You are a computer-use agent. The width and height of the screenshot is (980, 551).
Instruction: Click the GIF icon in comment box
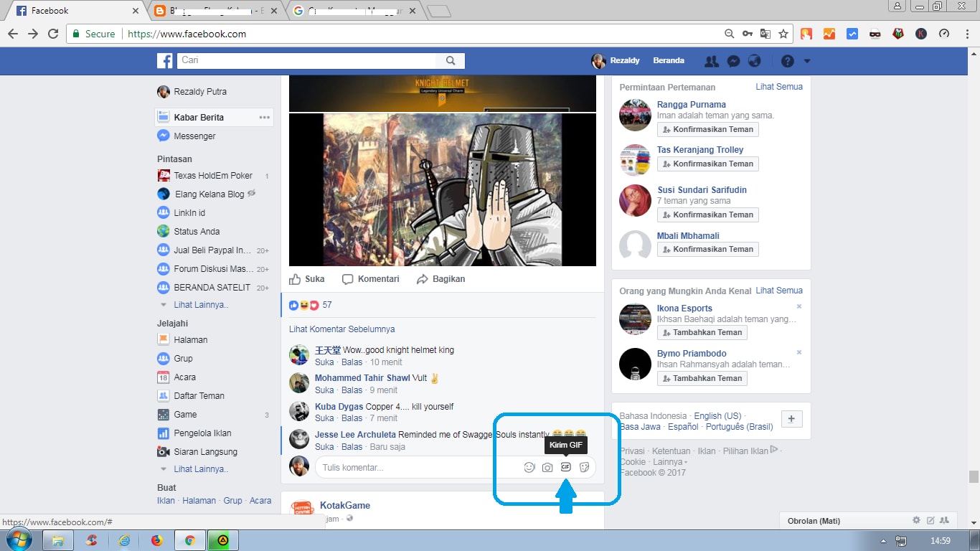tap(565, 467)
